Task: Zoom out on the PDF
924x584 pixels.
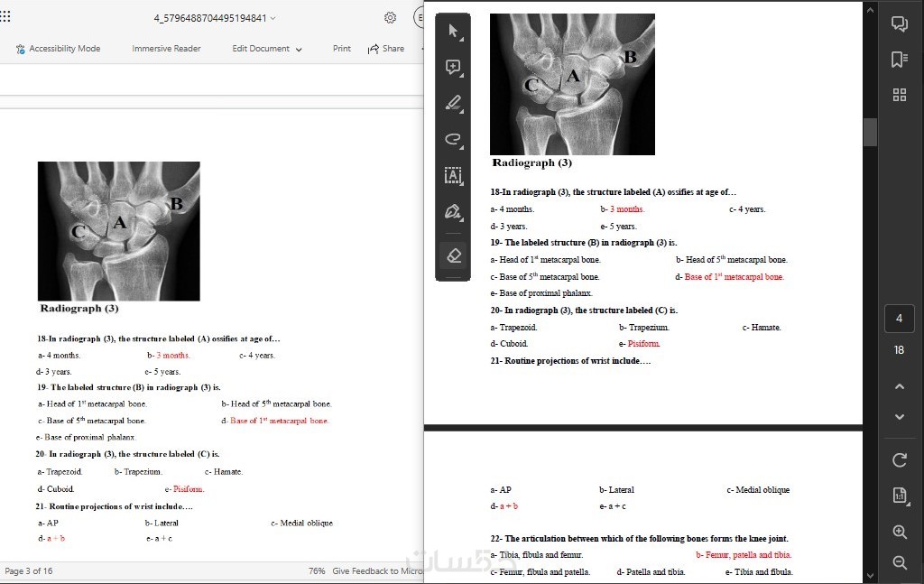Action: pos(900,562)
